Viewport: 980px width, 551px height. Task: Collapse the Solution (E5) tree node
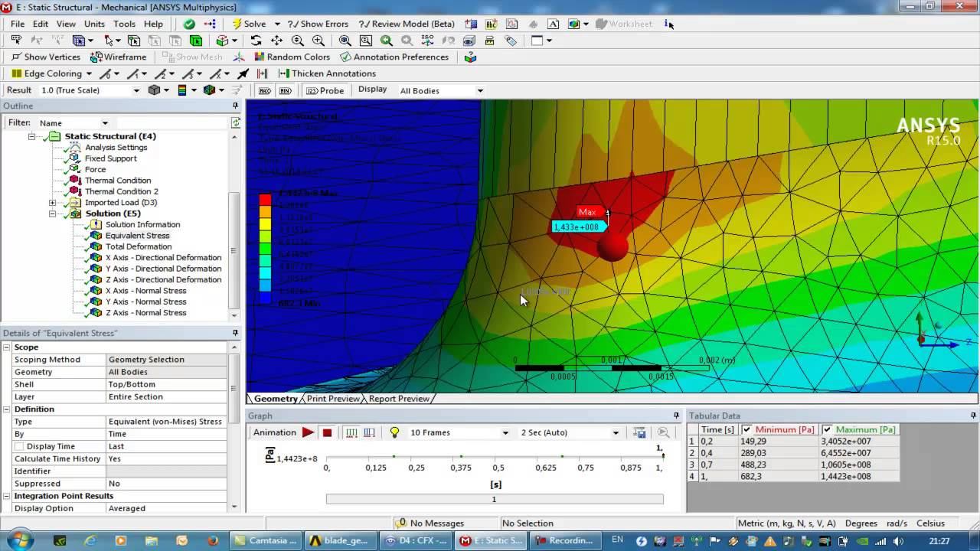52,214
